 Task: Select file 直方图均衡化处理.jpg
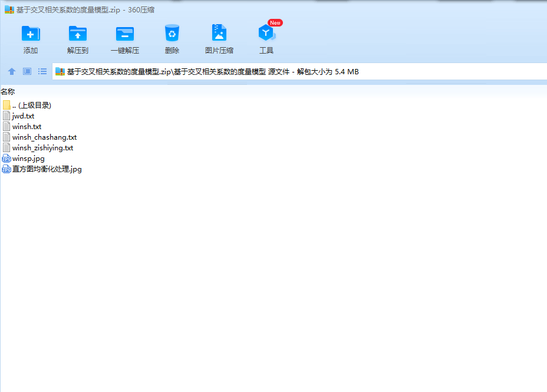42,170
